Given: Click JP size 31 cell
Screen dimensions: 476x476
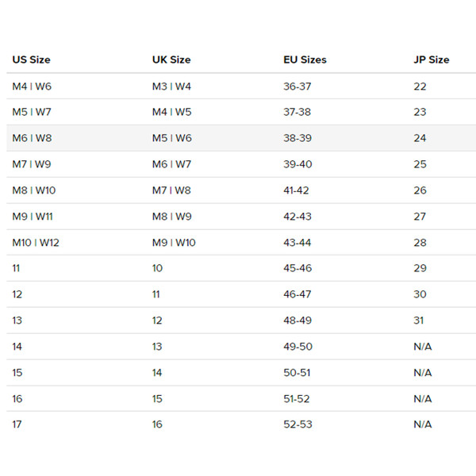Looking at the screenshot, I should click(x=419, y=321).
